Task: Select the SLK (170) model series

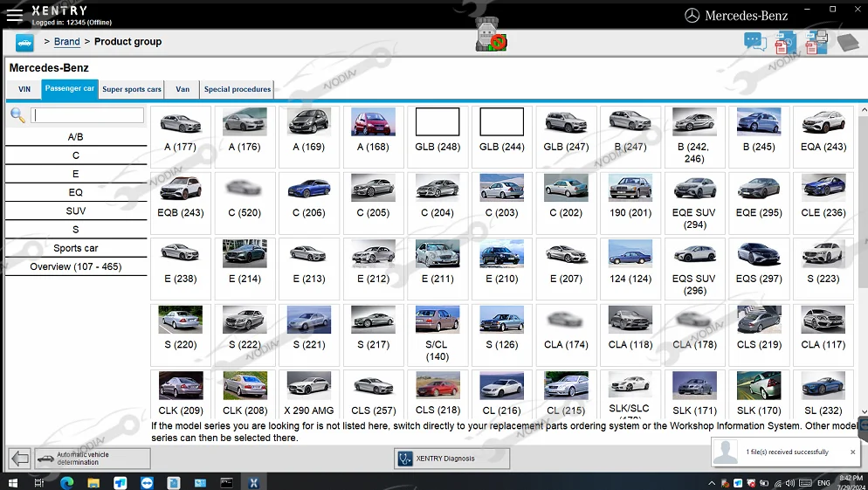Action: pyautogui.click(x=759, y=394)
